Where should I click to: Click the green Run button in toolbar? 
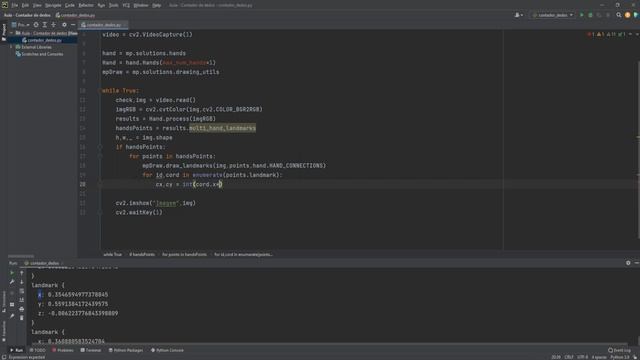pos(582,15)
